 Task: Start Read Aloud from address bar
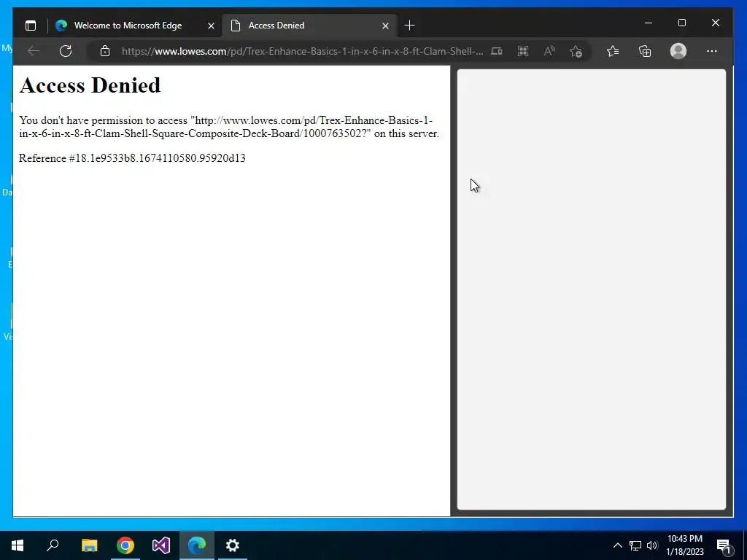coord(549,51)
